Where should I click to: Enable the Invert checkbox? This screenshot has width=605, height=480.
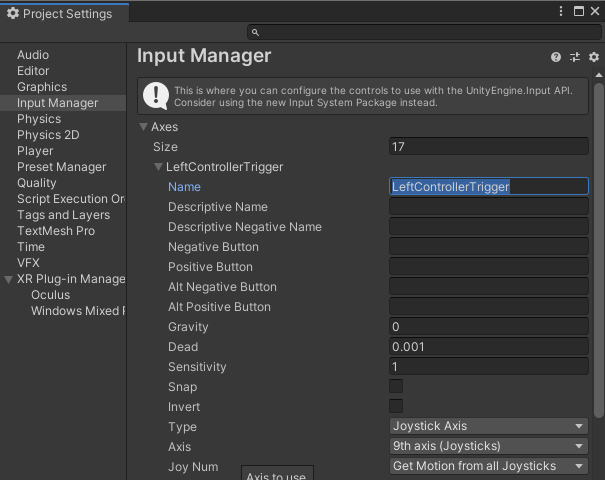396,406
